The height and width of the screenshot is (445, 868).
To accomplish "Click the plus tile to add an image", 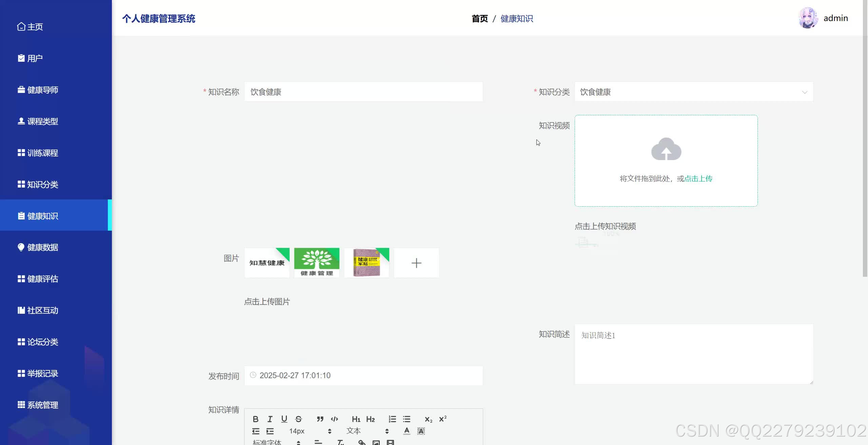I will tap(416, 263).
